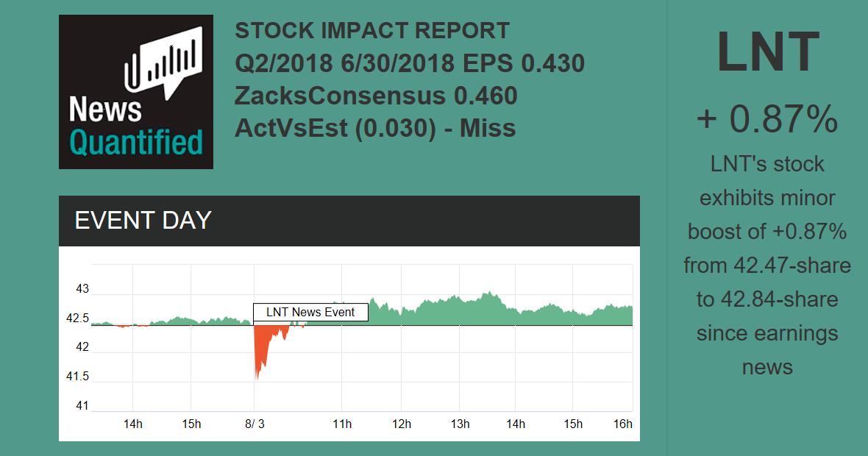
Task: Click the LNT News Event label
Action: (310, 313)
